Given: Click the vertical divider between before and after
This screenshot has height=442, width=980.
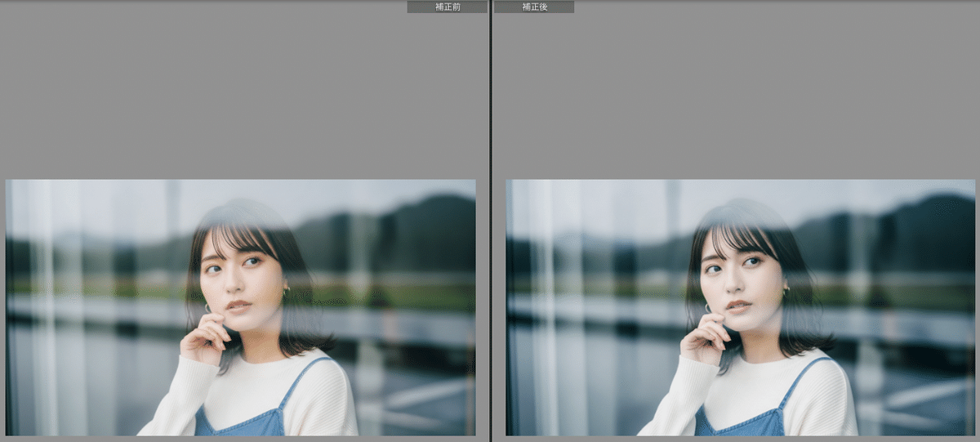Looking at the screenshot, I should [x=490, y=221].
